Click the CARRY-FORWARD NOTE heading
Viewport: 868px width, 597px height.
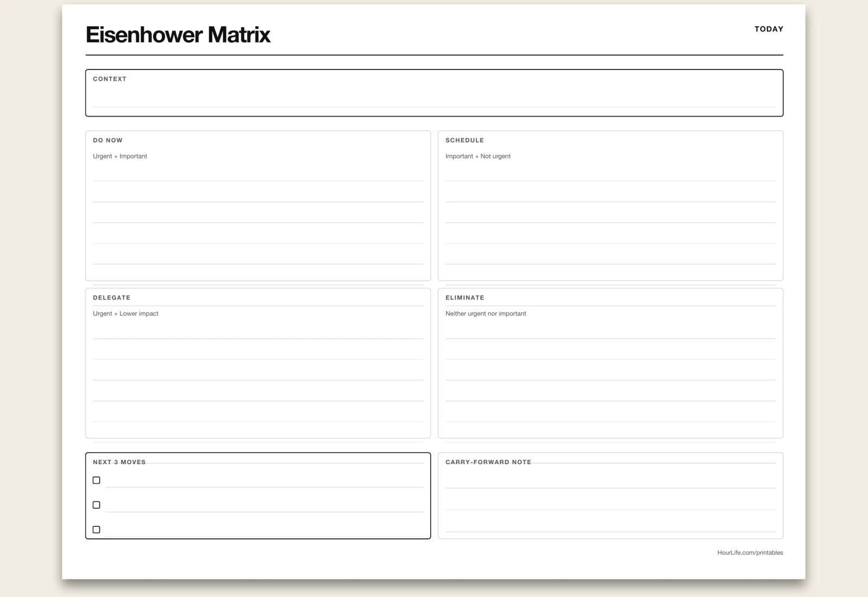point(488,462)
